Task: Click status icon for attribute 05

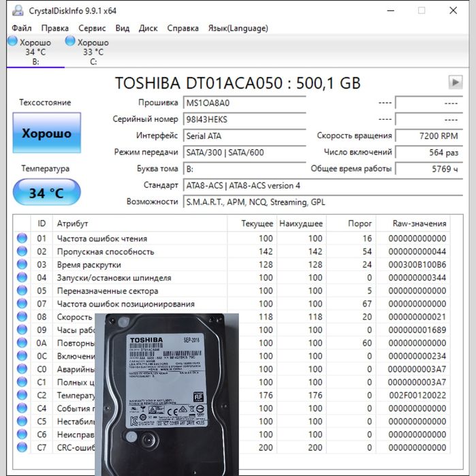Action: [22, 291]
